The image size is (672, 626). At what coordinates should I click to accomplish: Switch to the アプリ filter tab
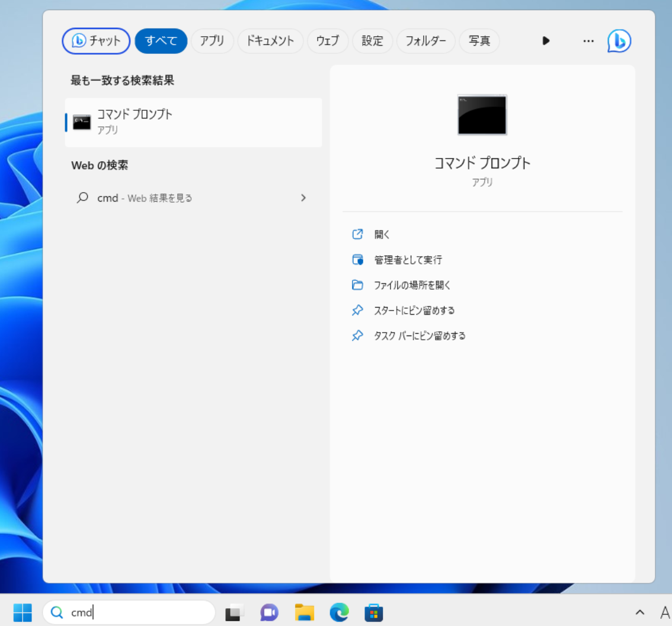point(212,41)
